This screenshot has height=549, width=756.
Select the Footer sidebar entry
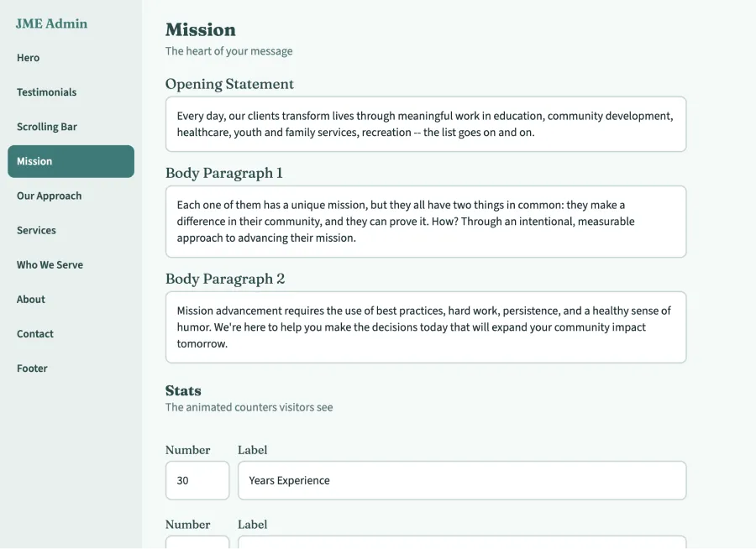(32, 368)
